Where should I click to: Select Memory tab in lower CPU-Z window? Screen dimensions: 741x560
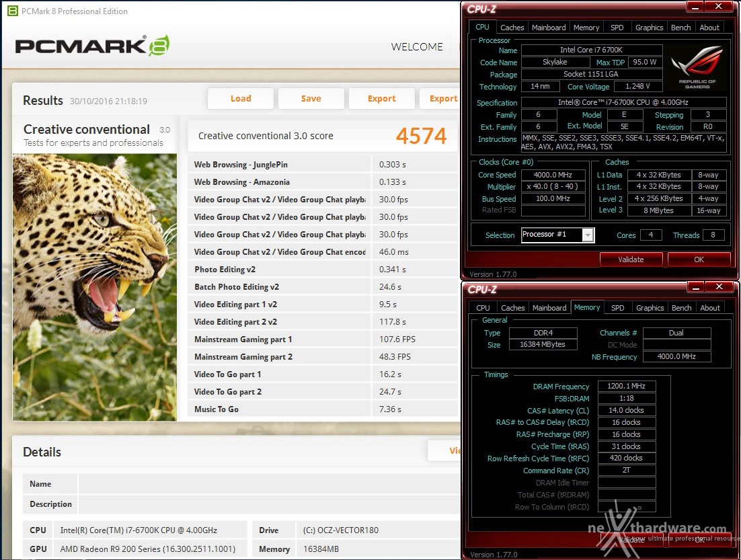point(587,307)
